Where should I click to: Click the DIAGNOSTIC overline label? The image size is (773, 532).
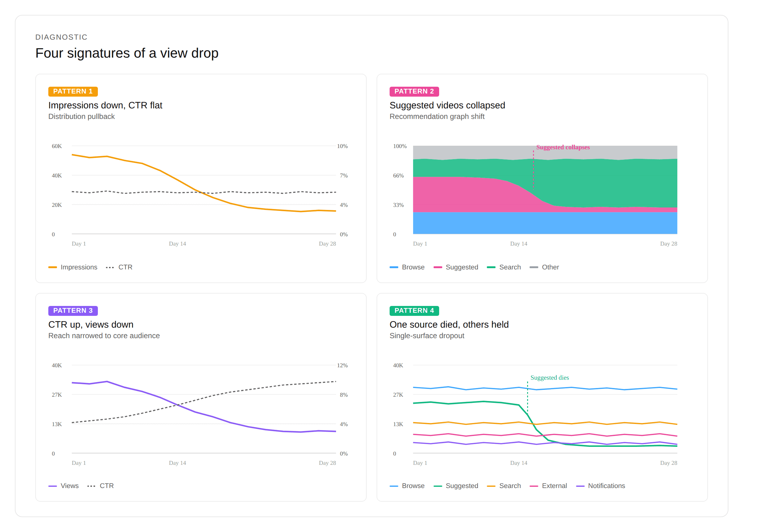coord(61,37)
